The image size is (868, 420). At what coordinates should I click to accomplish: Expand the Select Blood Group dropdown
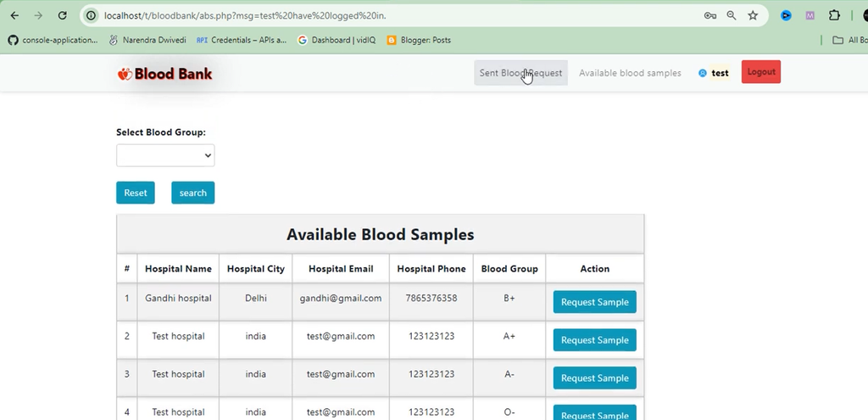(x=165, y=155)
